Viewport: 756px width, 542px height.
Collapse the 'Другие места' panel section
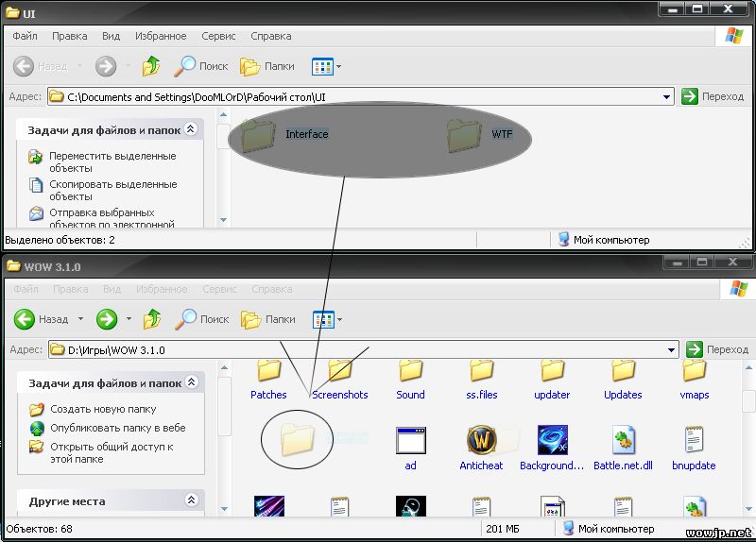[x=190, y=500]
